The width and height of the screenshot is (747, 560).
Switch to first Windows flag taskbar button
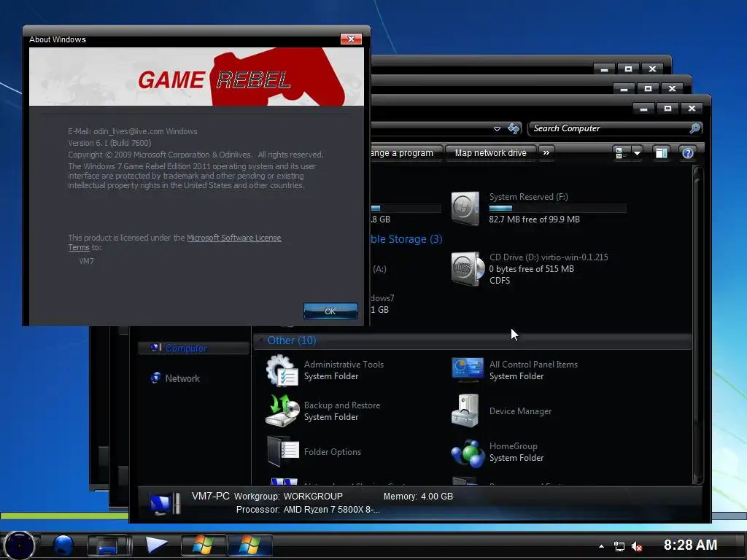point(204,545)
